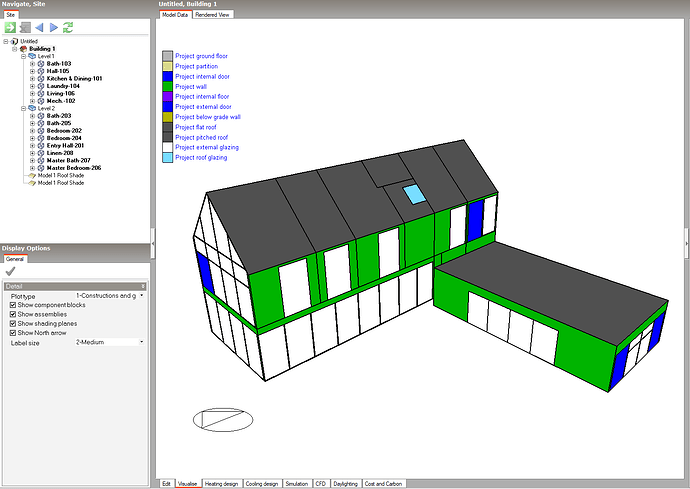Open the Cost and Carbon tab
The width and height of the screenshot is (690, 489).
(383, 484)
